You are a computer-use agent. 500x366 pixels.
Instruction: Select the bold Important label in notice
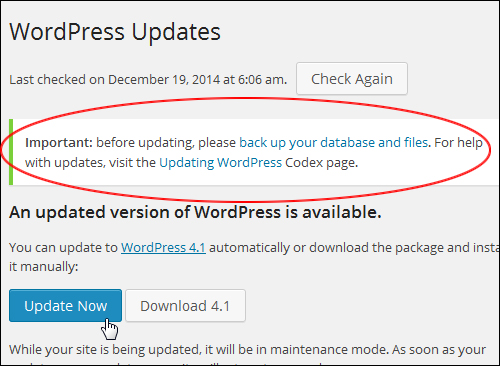59,143
